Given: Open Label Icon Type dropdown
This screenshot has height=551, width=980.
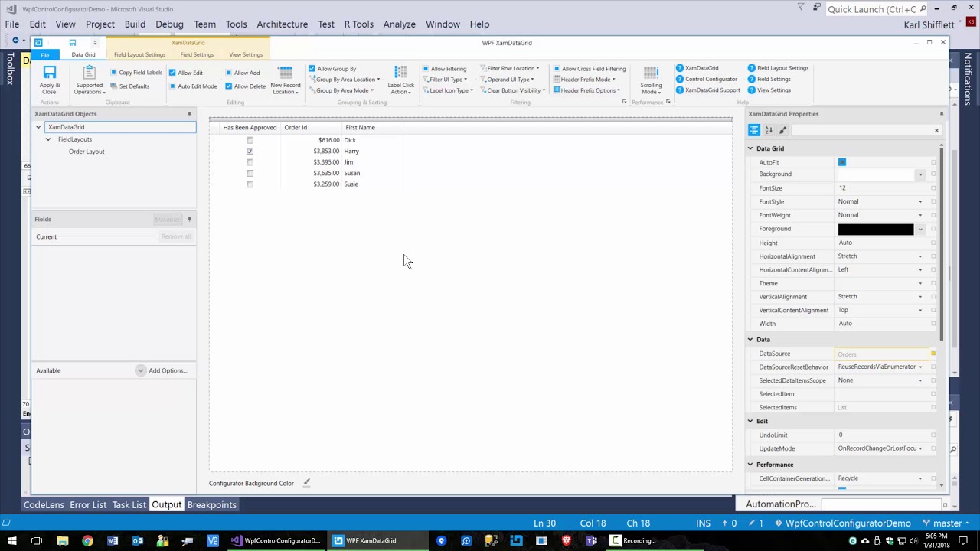Looking at the screenshot, I should click(x=448, y=90).
